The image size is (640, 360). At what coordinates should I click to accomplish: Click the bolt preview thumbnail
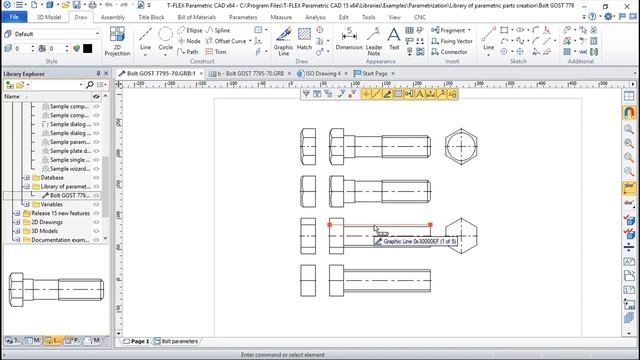tap(56, 289)
